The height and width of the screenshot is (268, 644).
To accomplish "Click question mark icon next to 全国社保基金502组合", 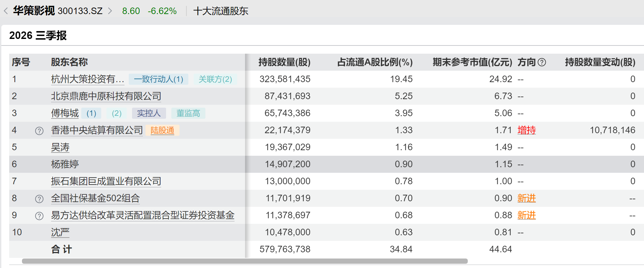I will click(x=39, y=199).
